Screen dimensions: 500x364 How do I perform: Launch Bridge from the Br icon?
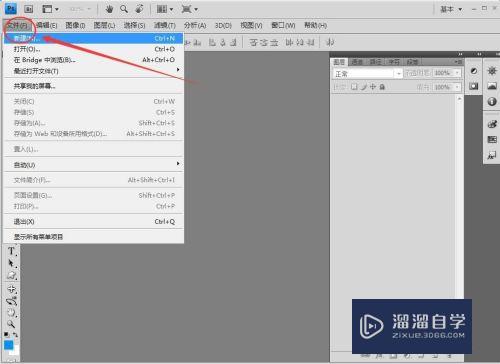(29, 9)
